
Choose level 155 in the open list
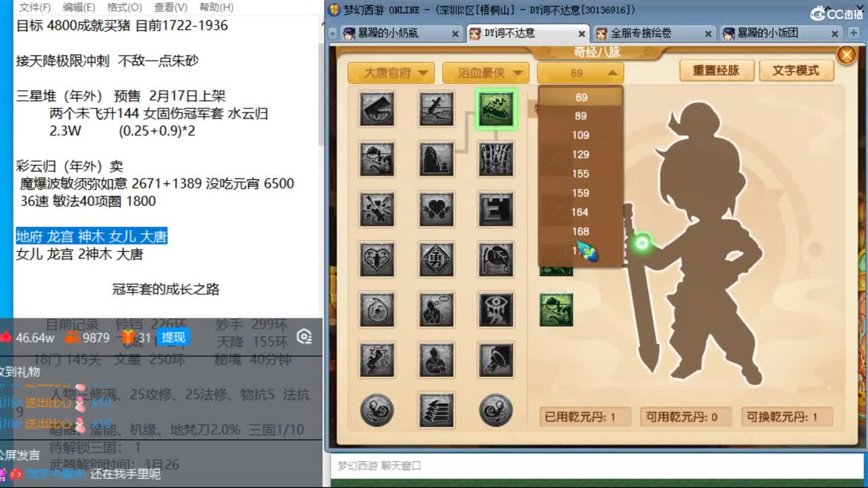click(x=580, y=174)
